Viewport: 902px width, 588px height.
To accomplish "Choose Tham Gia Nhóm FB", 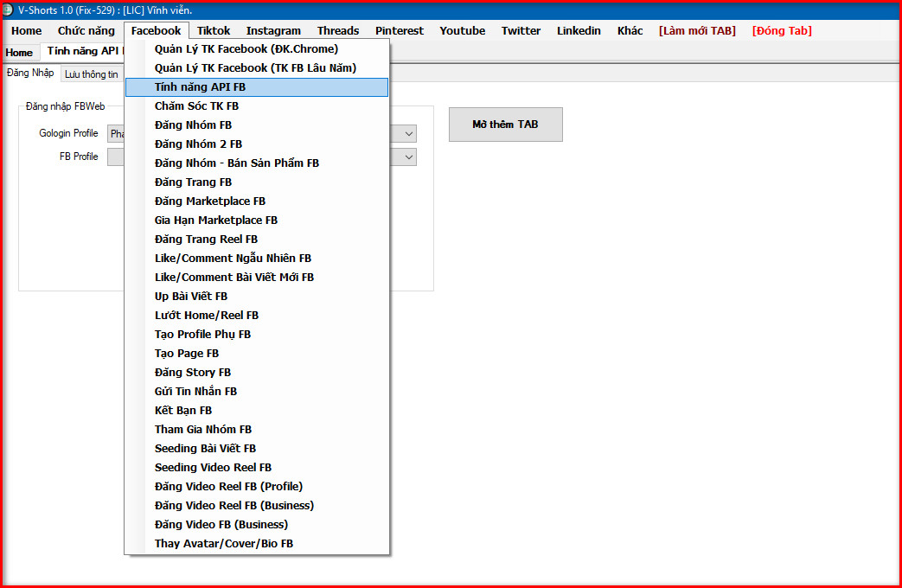I will [x=257, y=429].
